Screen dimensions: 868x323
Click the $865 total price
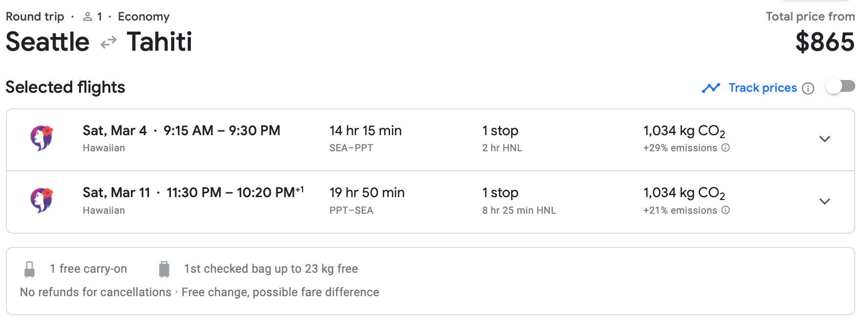825,42
